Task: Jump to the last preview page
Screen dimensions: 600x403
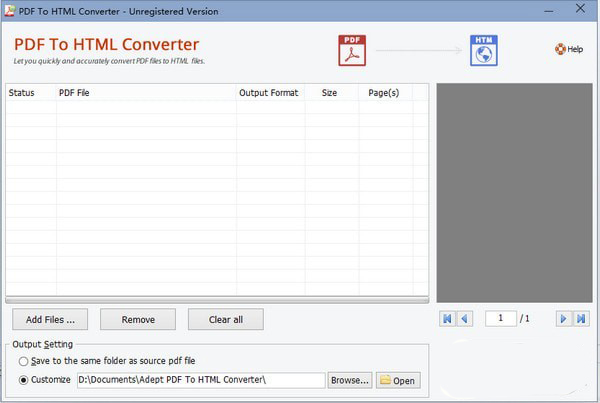Action: tap(581, 319)
